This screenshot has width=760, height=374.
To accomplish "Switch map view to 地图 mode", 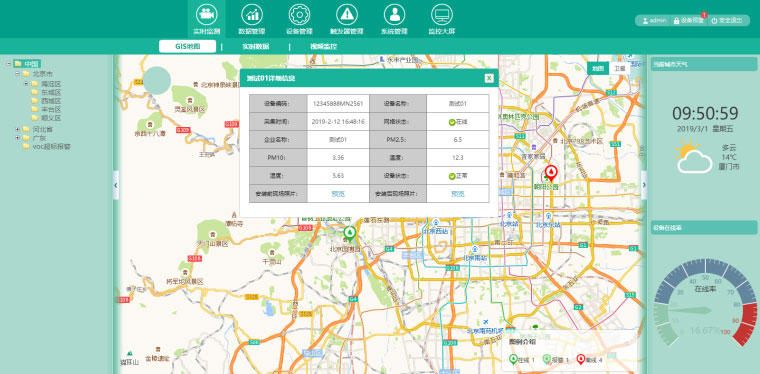I will pos(598,68).
